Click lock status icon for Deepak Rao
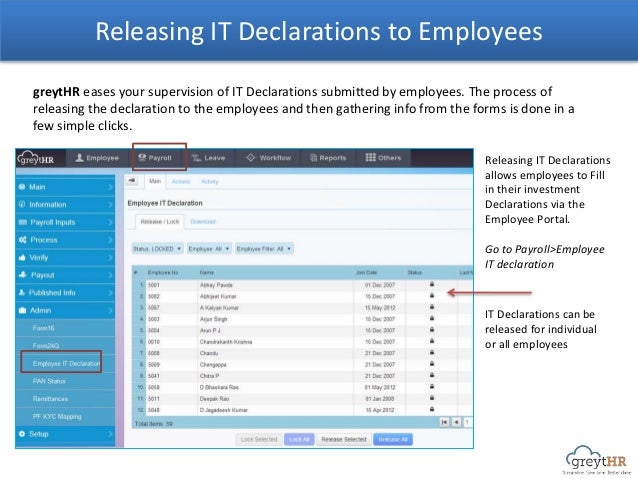The image size is (638, 479). pos(432,398)
